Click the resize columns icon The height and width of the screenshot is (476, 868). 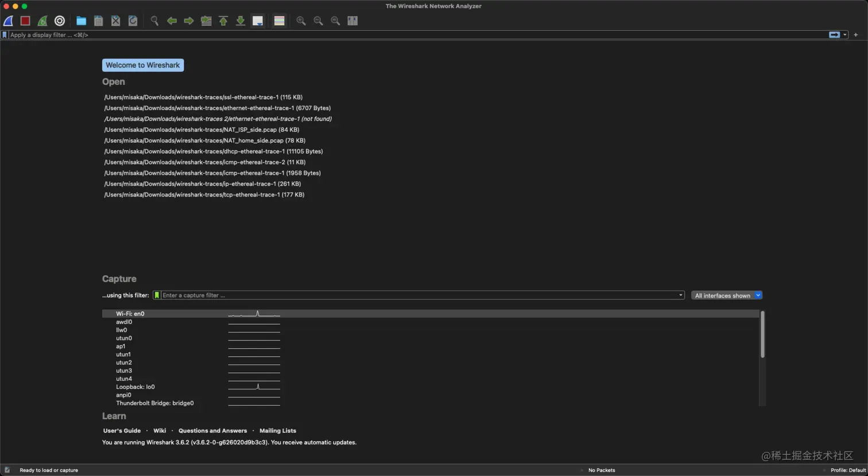click(352, 21)
